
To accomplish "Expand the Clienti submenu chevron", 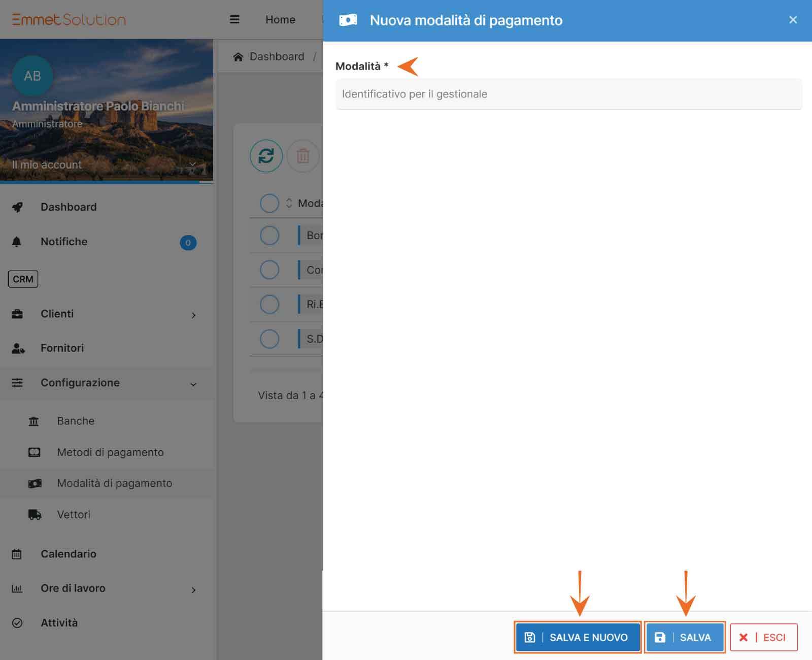I will click(x=193, y=315).
